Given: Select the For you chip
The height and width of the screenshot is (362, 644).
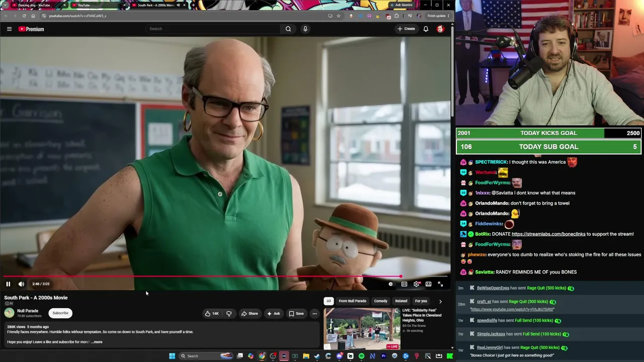Looking at the screenshot, I should pos(421,301).
